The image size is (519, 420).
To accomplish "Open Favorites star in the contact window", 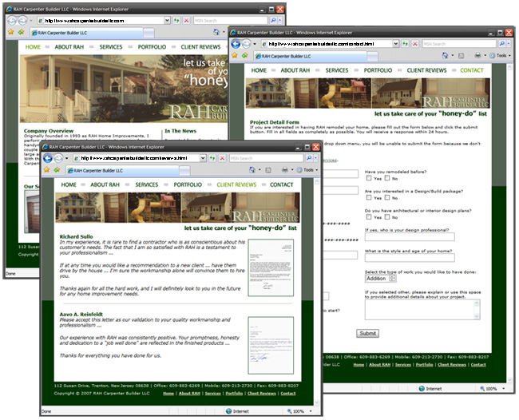I will [x=235, y=55].
